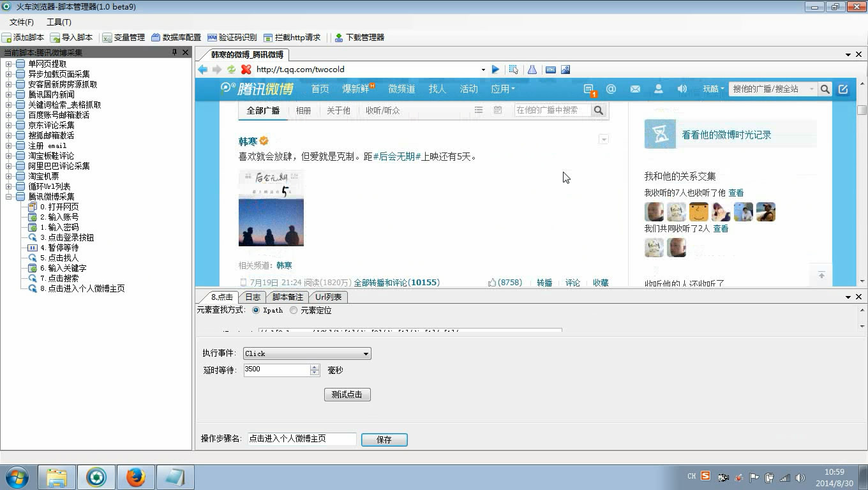Select the Xpath radio button
Image resolution: width=868 pixels, height=490 pixels.
(x=256, y=310)
